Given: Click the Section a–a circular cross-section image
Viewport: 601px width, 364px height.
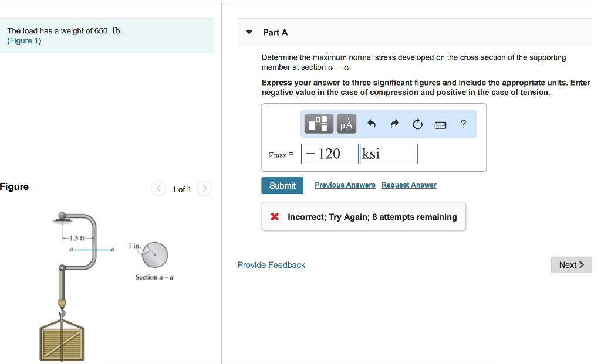Looking at the screenshot, I should [155, 254].
